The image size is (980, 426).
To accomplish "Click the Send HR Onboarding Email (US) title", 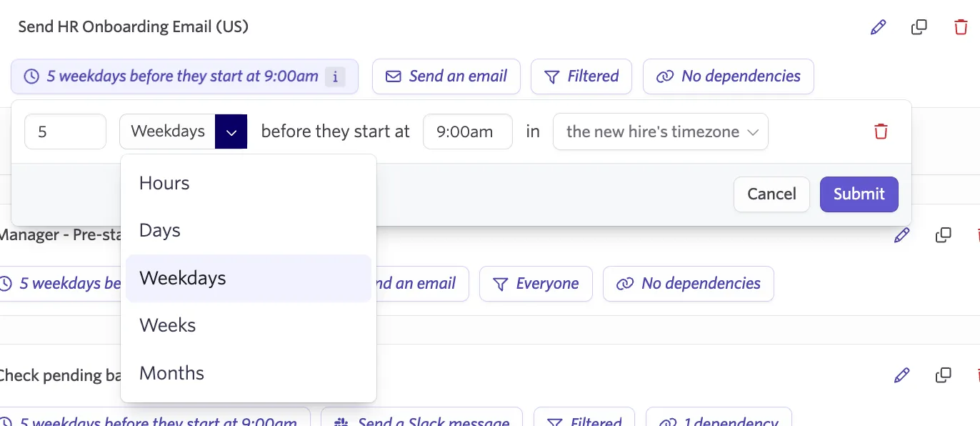I will (x=134, y=27).
